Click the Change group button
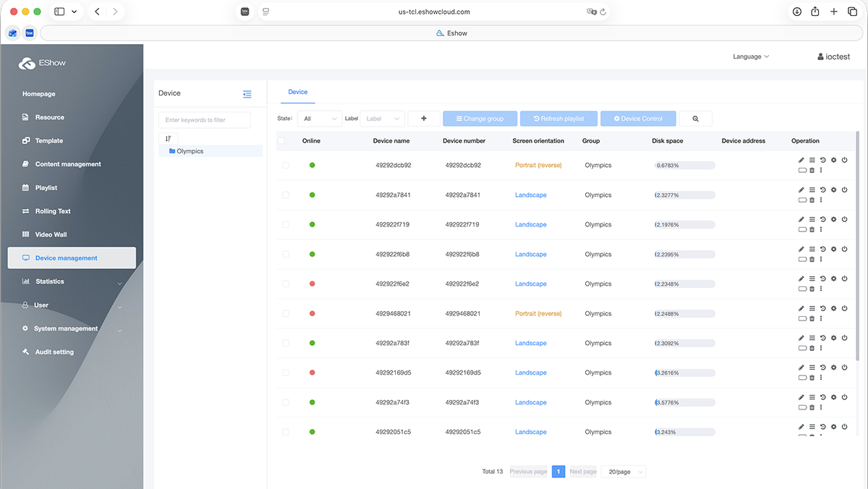Viewport: 868px width, 489px height. click(480, 119)
